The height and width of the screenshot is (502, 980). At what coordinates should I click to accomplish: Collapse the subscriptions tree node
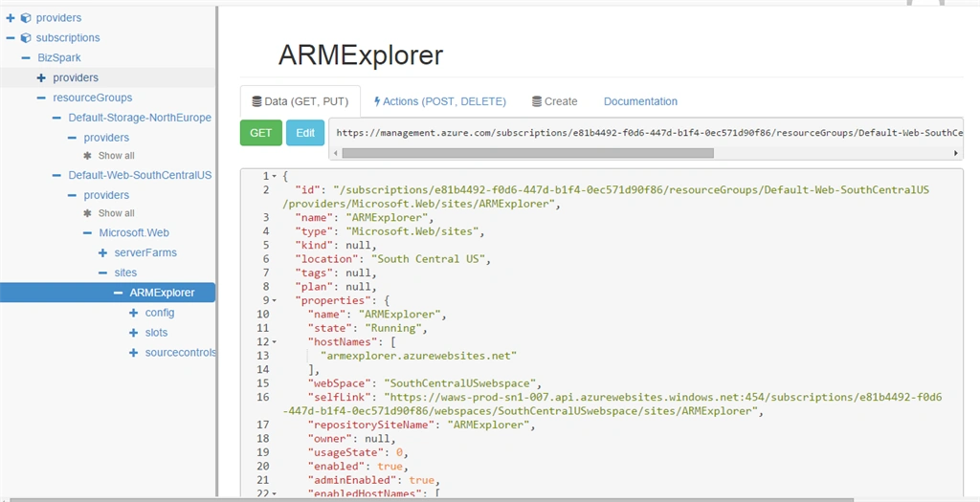[x=10, y=38]
